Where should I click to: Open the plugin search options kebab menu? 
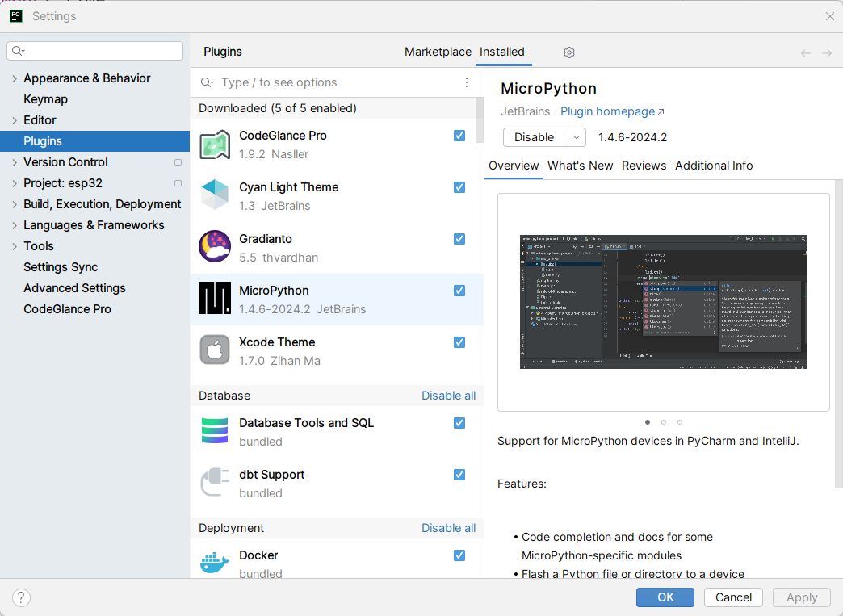click(x=467, y=82)
